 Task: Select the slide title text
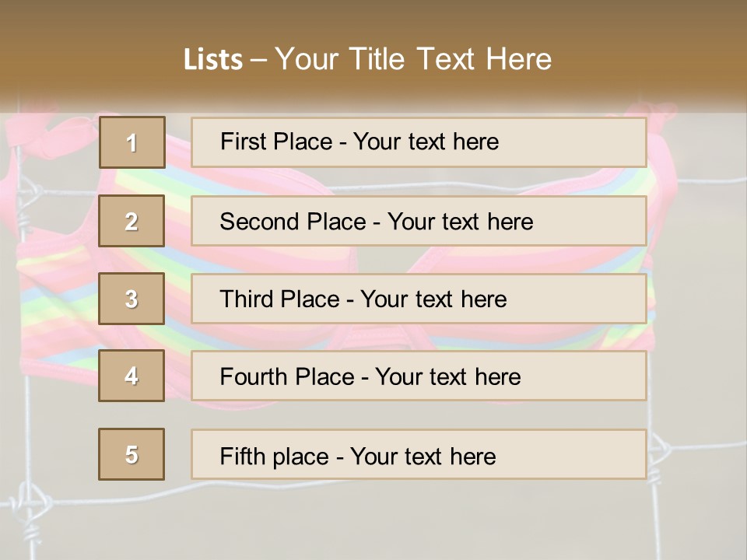click(x=367, y=59)
